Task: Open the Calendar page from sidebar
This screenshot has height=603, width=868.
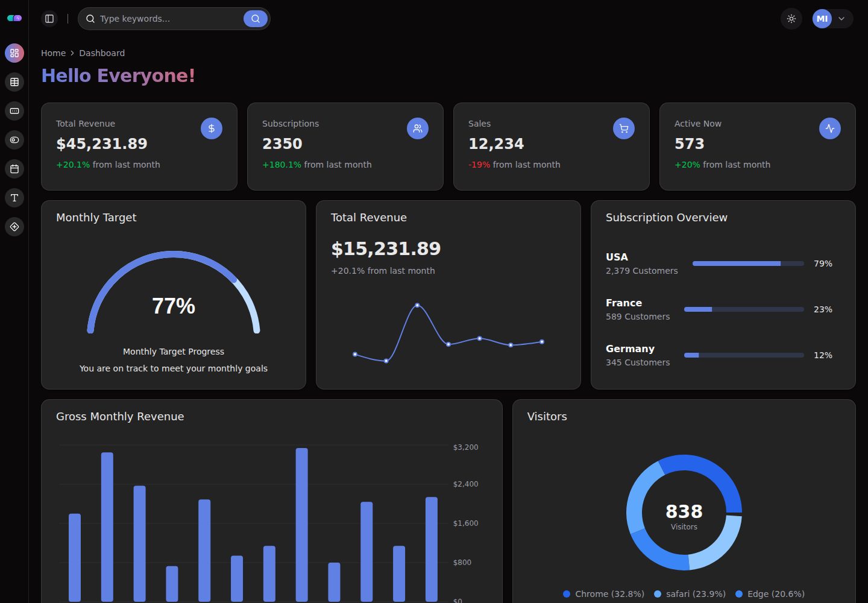Action: click(14, 169)
